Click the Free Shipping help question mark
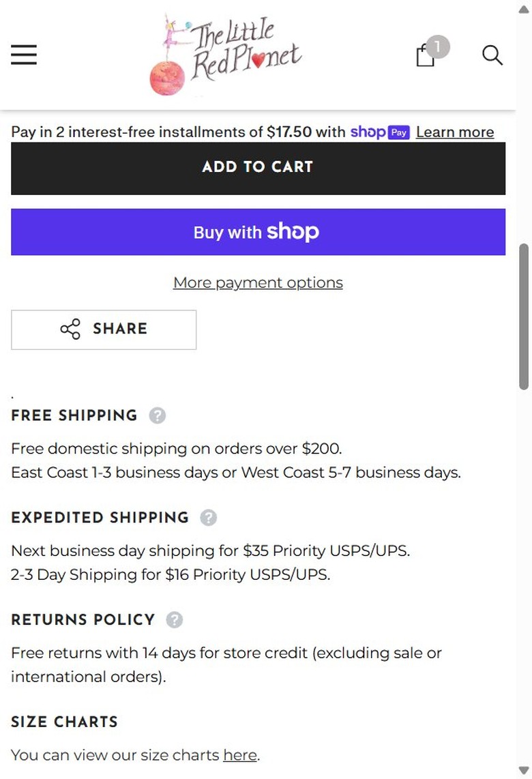 [x=158, y=415]
